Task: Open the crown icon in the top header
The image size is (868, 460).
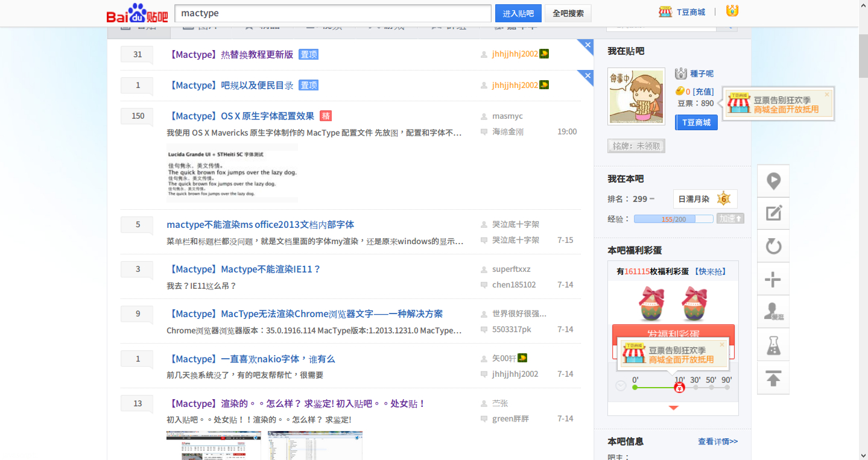Action: [732, 11]
